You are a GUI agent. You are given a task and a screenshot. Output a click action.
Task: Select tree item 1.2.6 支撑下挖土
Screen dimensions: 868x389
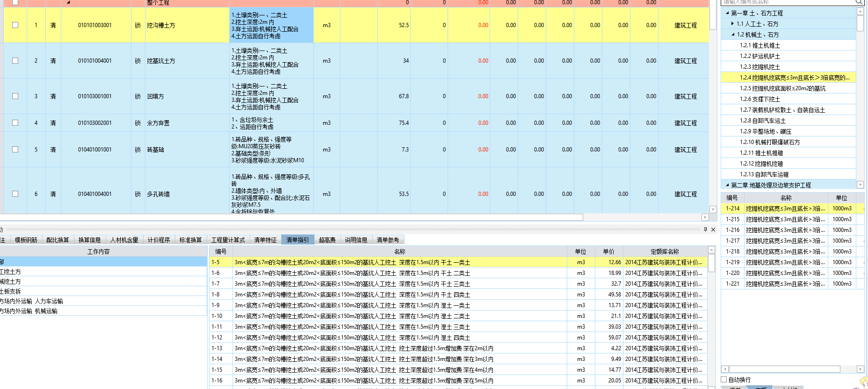pyautogui.click(x=760, y=99)
